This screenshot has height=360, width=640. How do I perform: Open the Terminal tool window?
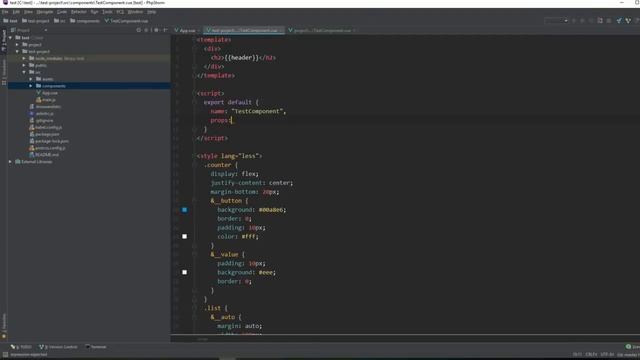pos(96,347)
